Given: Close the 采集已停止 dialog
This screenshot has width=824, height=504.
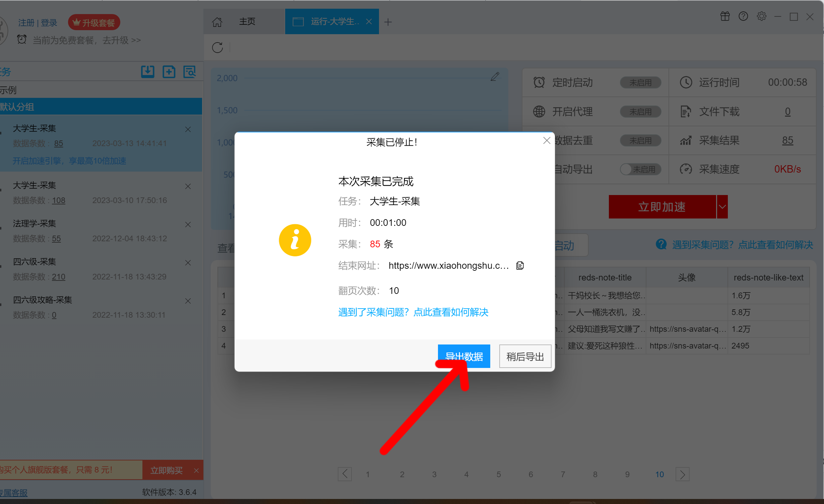Looking at the screenshot, I should [547, 141].
